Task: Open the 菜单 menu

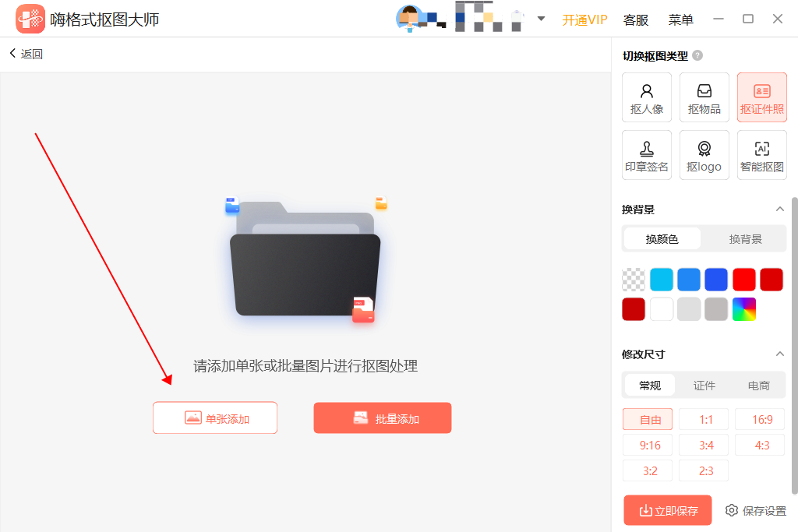Action: pyautogui.click(x=680, y=19)
